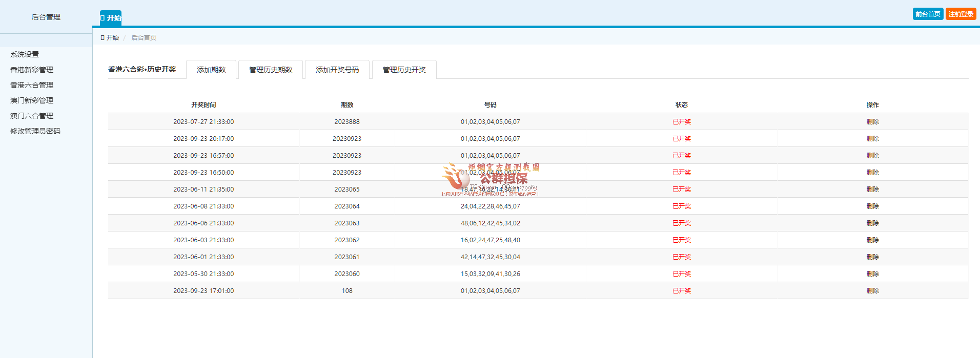Select the 管理历史开奖 tab
The image size is (980, 358).
pyautogui.click(x=404, y=70)
